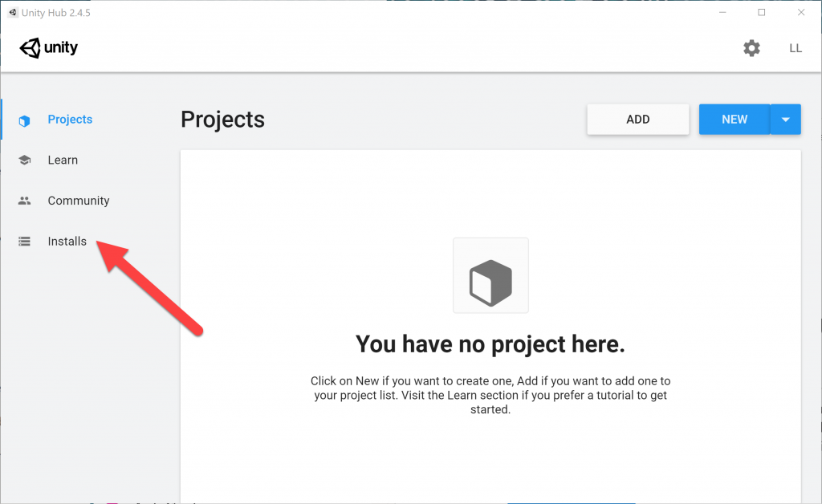Open the LL account menu
This screenshot has height=504, width=822.
(796, 48)
